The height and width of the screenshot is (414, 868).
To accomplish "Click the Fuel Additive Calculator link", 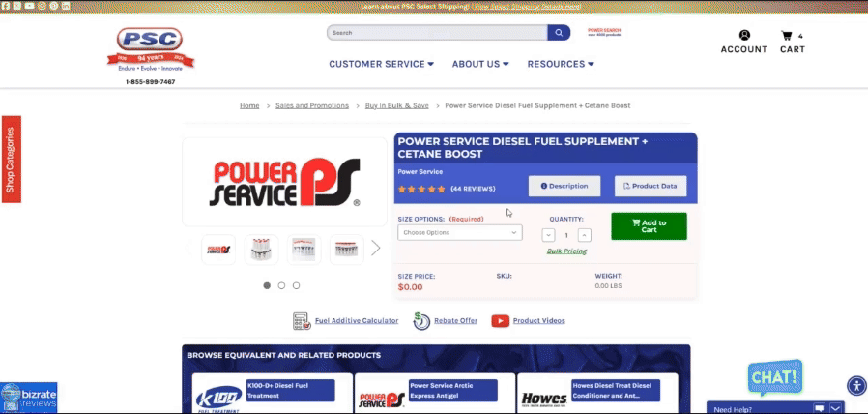I will [x=357, y=320].
